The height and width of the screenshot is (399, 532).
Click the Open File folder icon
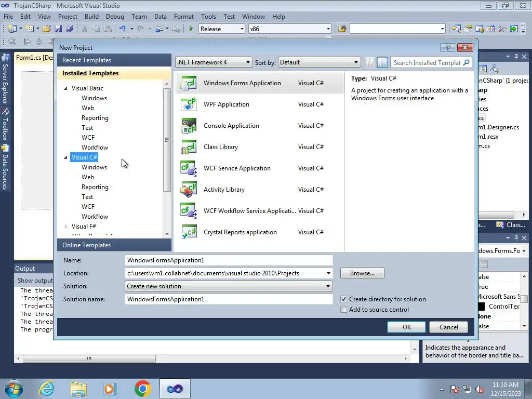pyautogui.click(x=47, y=29)
